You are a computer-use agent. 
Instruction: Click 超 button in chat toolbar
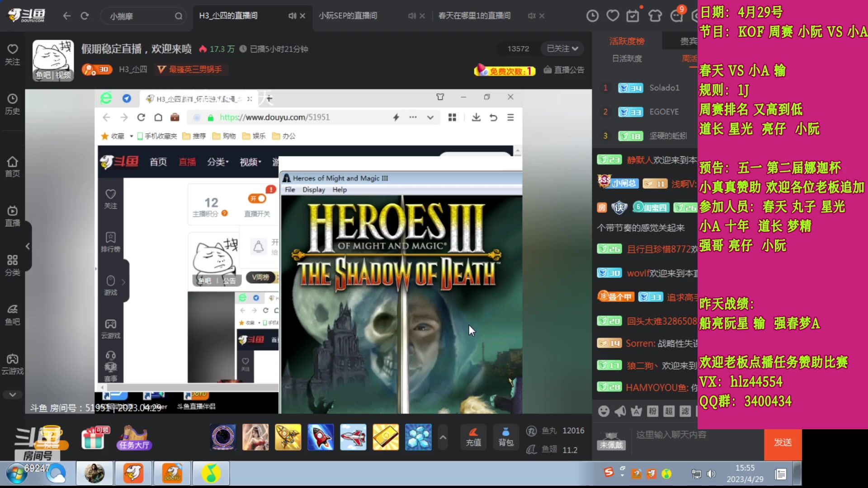669,411
